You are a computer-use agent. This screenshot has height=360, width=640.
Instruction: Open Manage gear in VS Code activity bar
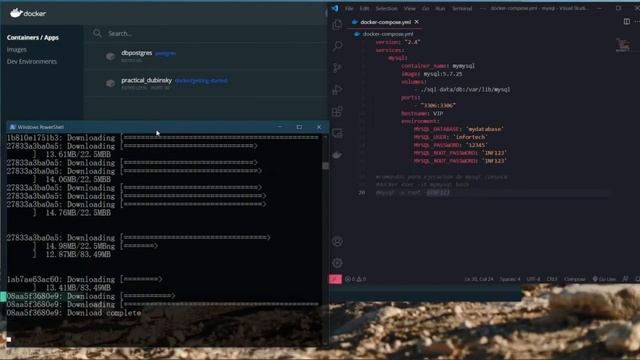point(337,263)
